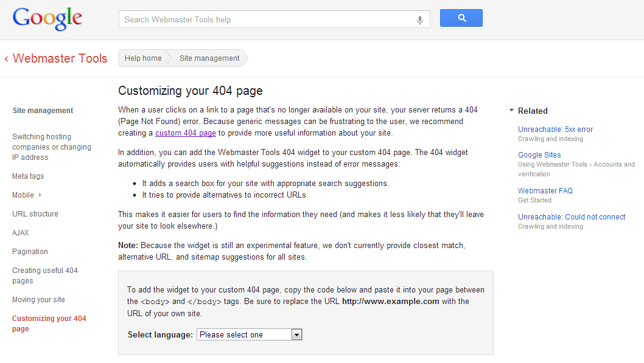This screenshot has height=363, width=644.
Task: Activate voice search microphone icon
Action: click(420, 19)
